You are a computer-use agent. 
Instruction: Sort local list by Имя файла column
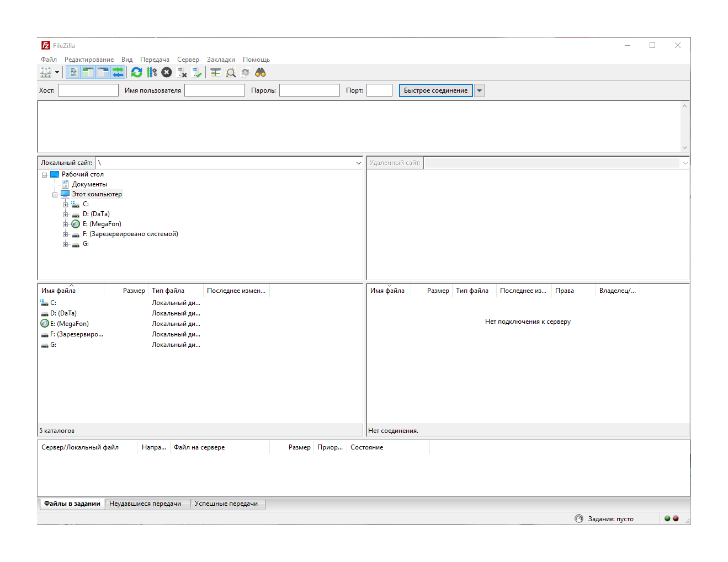71,291
